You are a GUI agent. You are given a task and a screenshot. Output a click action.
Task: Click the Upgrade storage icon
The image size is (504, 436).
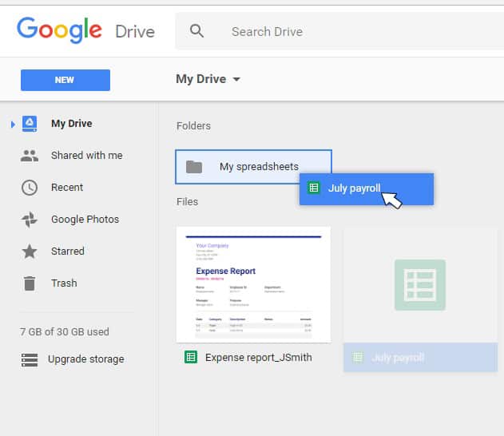point(30,359)
